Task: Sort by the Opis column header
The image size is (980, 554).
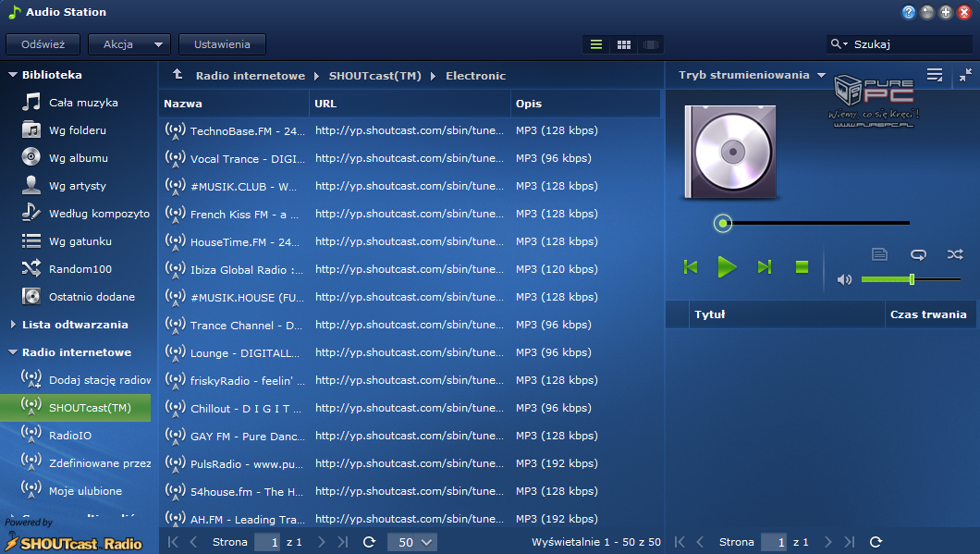Action: pos(585,104)
